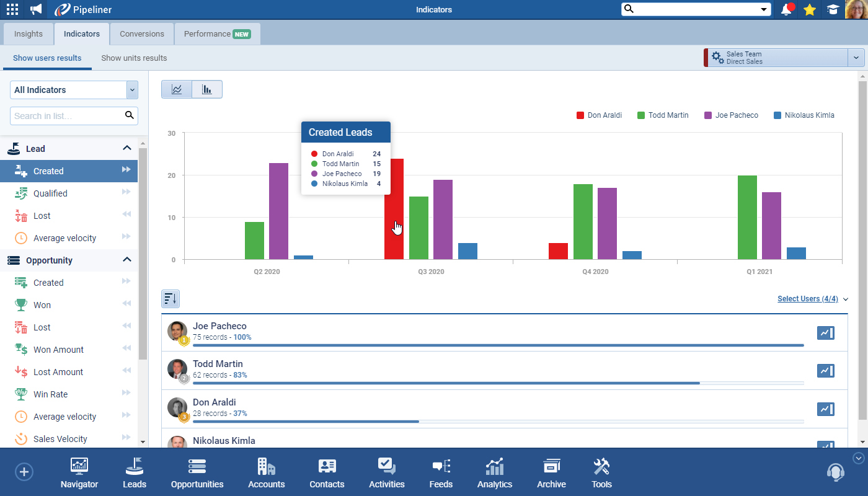868x496 pixels.
Task: Select Show units results tab
Action: [x=134, y=58]
